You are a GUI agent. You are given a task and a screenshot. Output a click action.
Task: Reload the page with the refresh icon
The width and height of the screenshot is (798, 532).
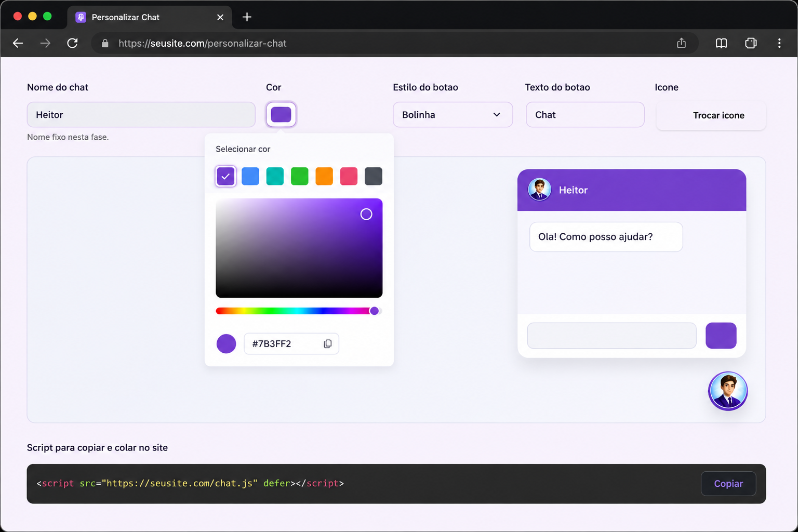pyautogui.click(x=73, y=43)
